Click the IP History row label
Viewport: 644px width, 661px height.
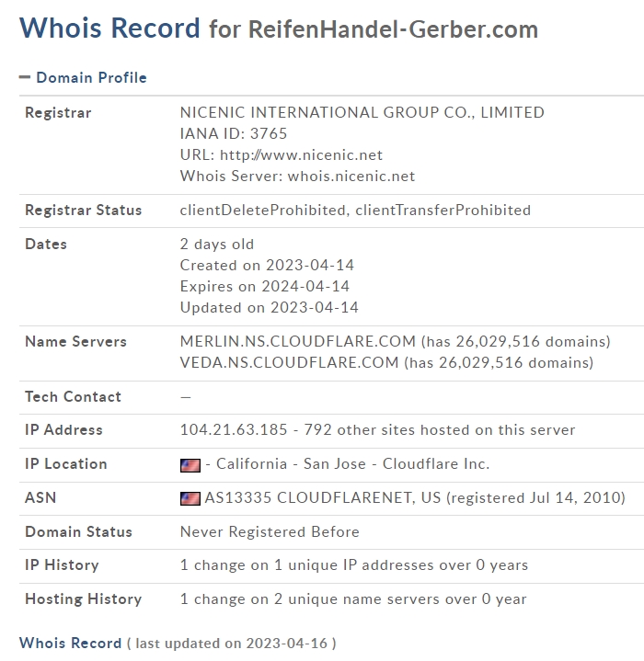[x=62, y=564]
